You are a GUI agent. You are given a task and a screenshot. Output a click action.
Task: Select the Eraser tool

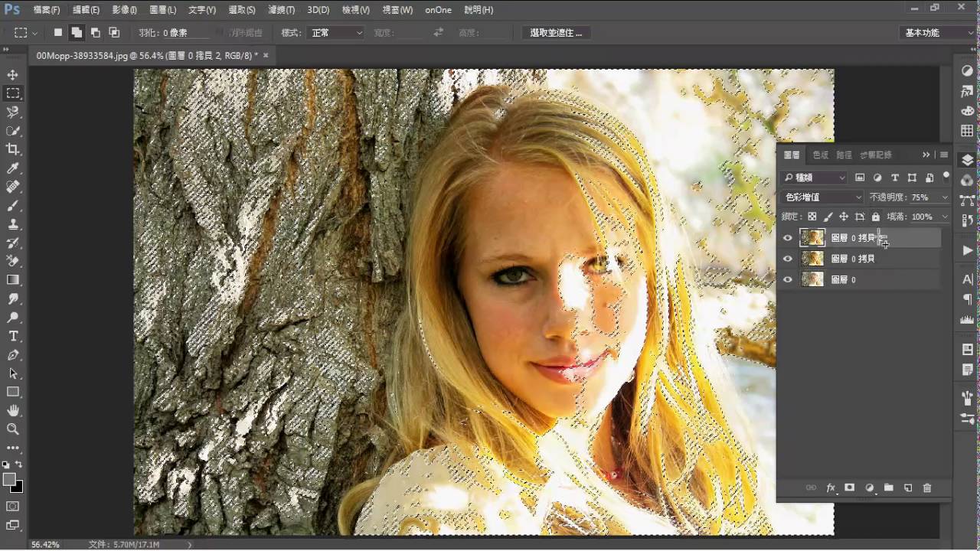pos(13,262)
